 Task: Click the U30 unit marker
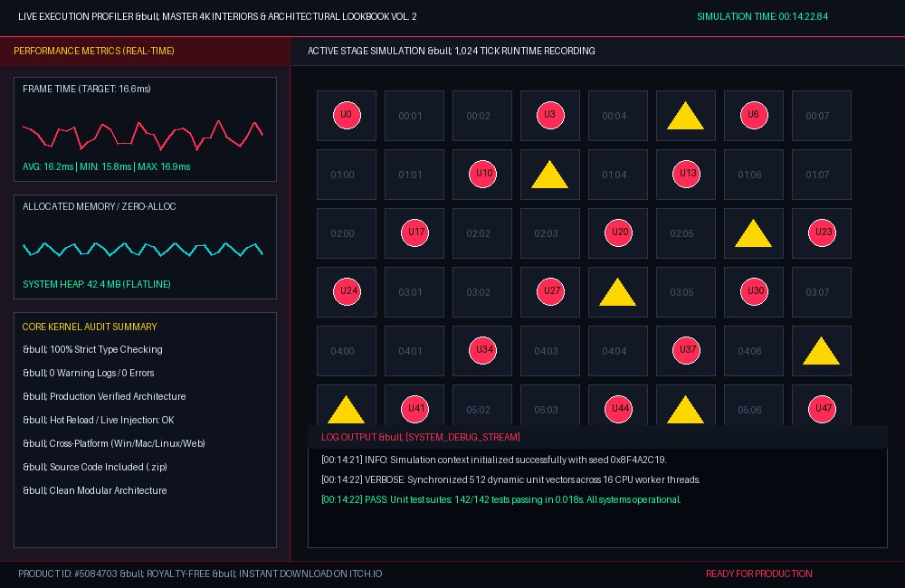pos(754,291)
